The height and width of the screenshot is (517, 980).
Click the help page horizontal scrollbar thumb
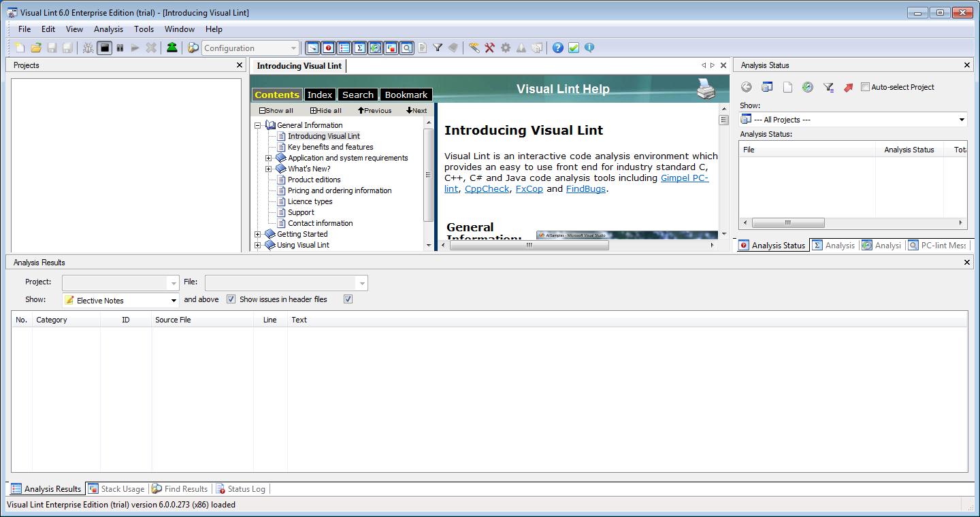(529, 245)
